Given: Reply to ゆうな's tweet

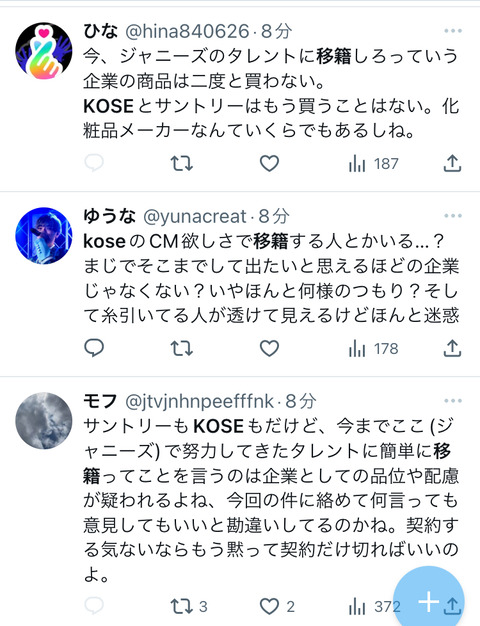Looking at the screenshot, I should tap(94, 348).
